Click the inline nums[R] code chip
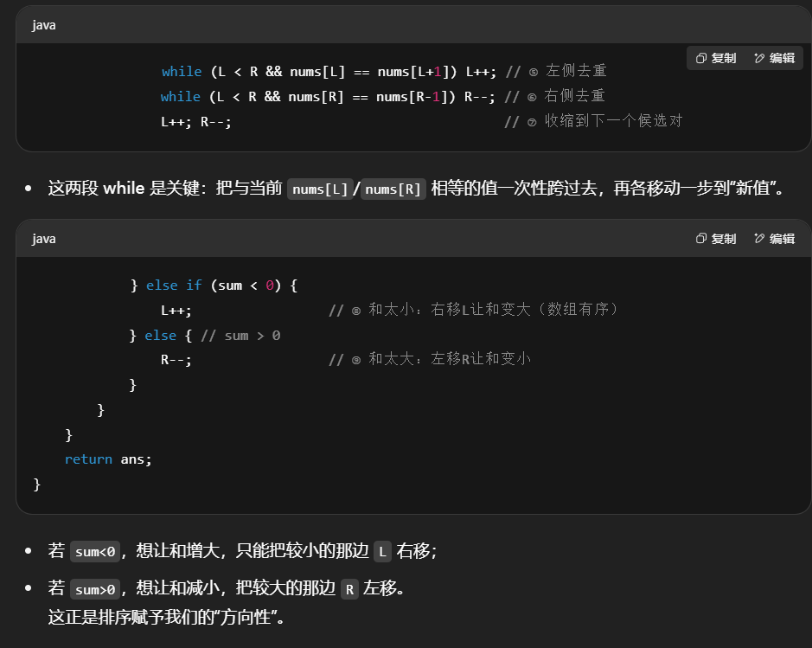The image size is (812, 648). tap(393, 189)
